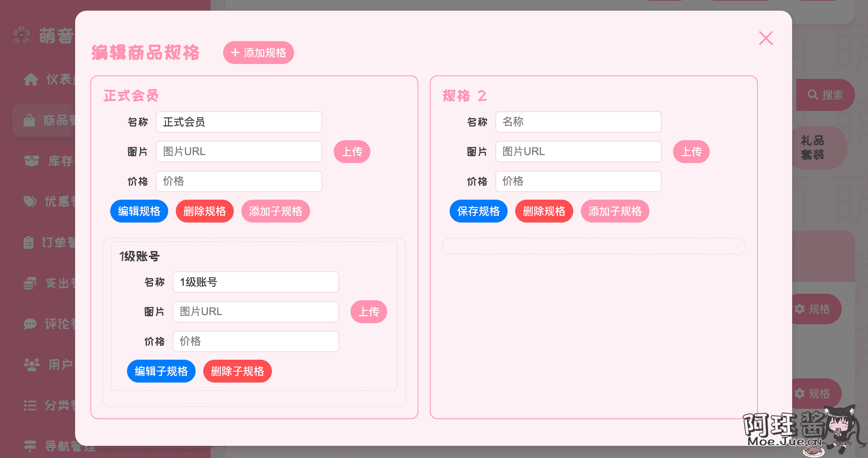The image size is (868, 458).
Task: Click 编辑子规格 for 1级账号
Action: [x=161, y=371]
